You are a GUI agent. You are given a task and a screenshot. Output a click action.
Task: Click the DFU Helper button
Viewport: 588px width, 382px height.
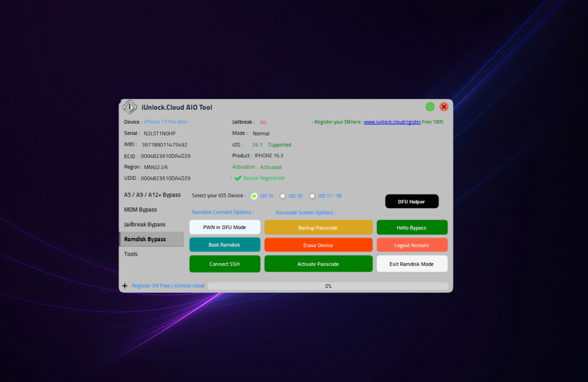pos(412,201)
